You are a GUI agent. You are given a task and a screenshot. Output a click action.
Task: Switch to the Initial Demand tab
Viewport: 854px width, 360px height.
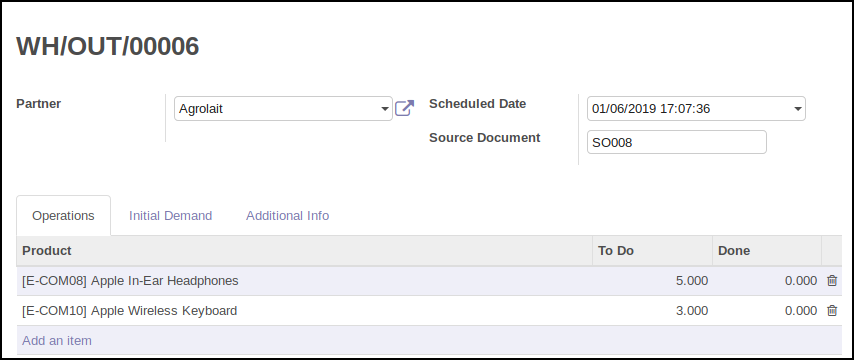tap(170, 216)
